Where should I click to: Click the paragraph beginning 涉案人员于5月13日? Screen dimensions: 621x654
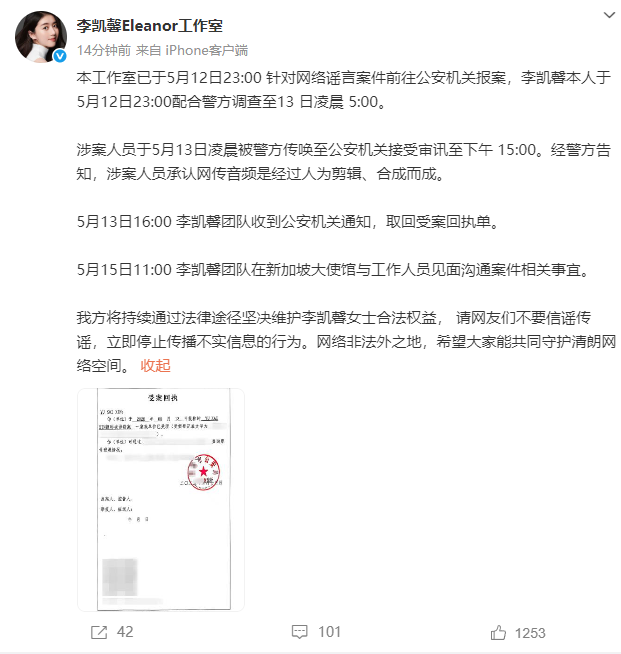[x=344, y=162]
